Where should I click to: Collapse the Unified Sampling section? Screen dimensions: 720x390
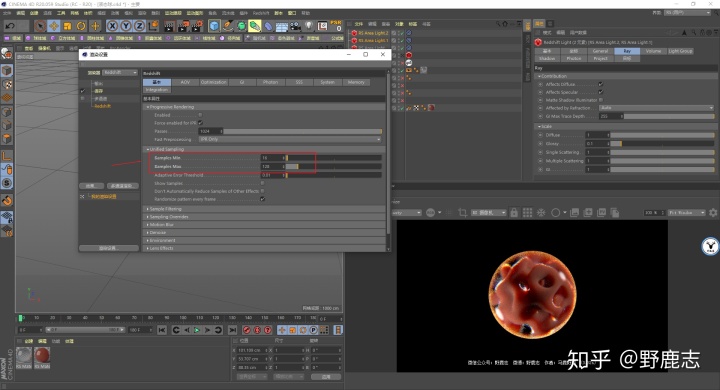pos(148,149)
